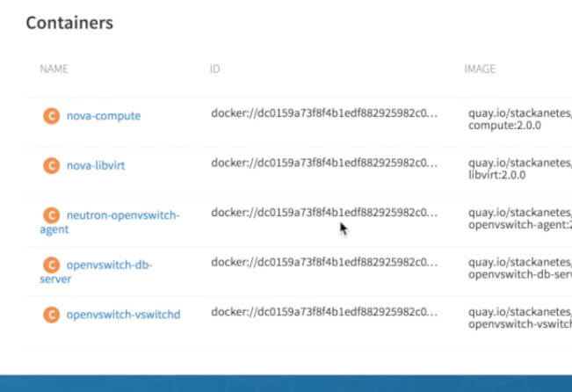Sort by the IMAGE column header
572x392 pixels.
point(480,69)
